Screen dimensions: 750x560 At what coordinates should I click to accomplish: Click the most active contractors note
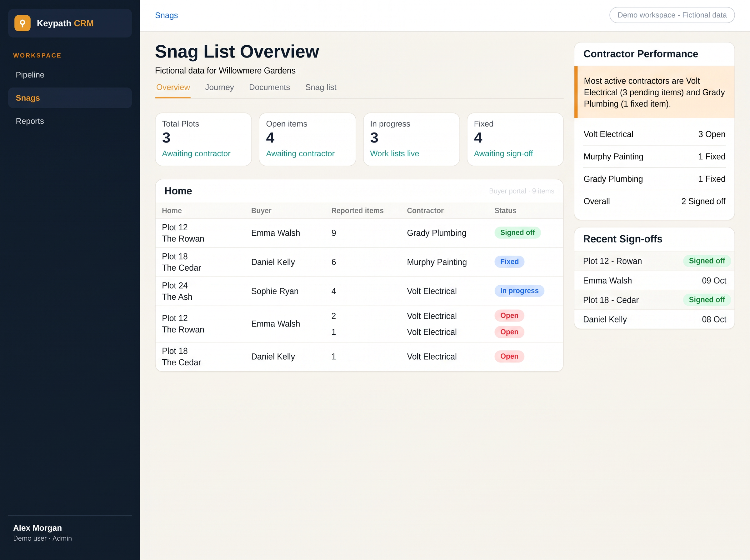[x=654, y=92]
